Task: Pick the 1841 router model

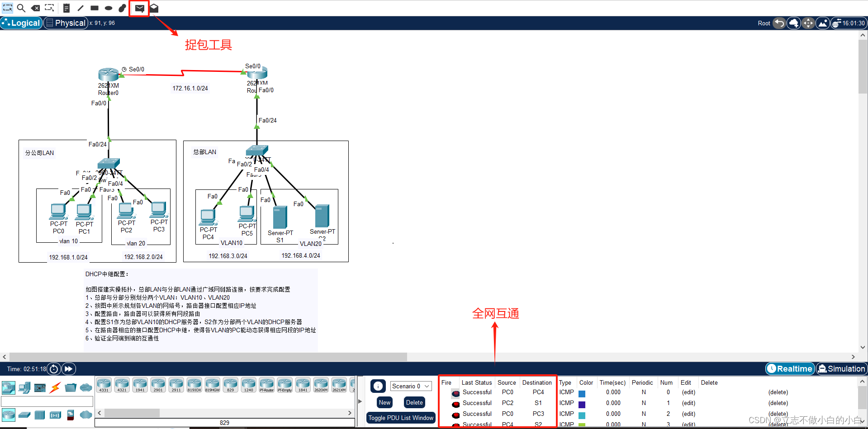Action: click(x=303, y=385)
